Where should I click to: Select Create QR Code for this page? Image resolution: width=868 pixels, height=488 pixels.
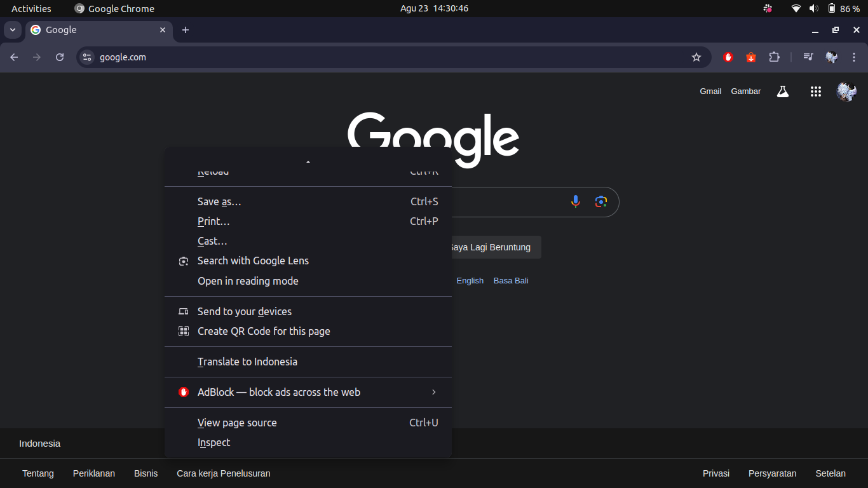tap(308, 331)
